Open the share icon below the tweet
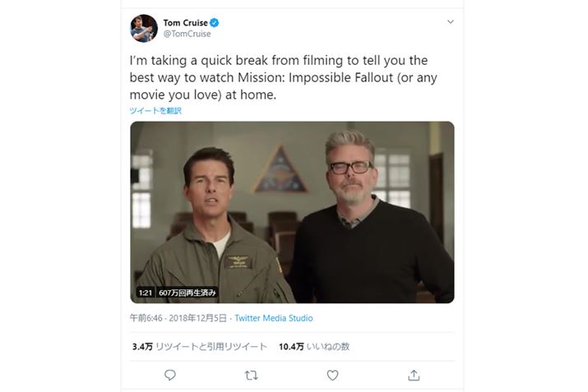Screen dimensions: 588x392 point(414,375)
